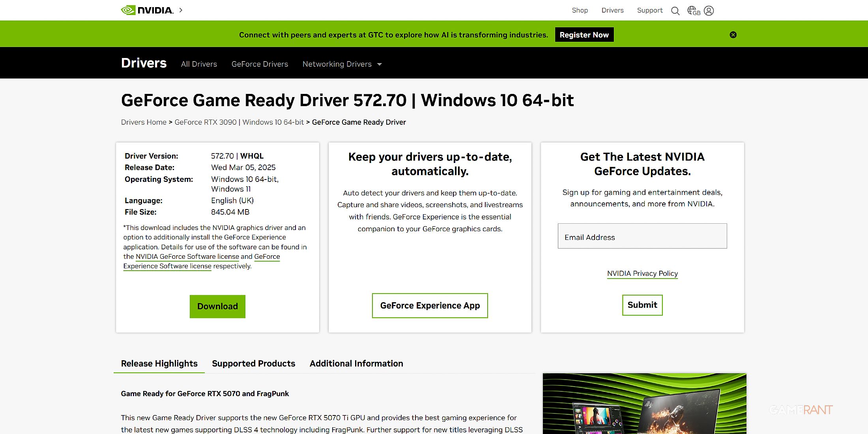The width and height of the screenshot is (868, 434).
Task: Click the laptop promotional image thumbnail
Action: 644,404
